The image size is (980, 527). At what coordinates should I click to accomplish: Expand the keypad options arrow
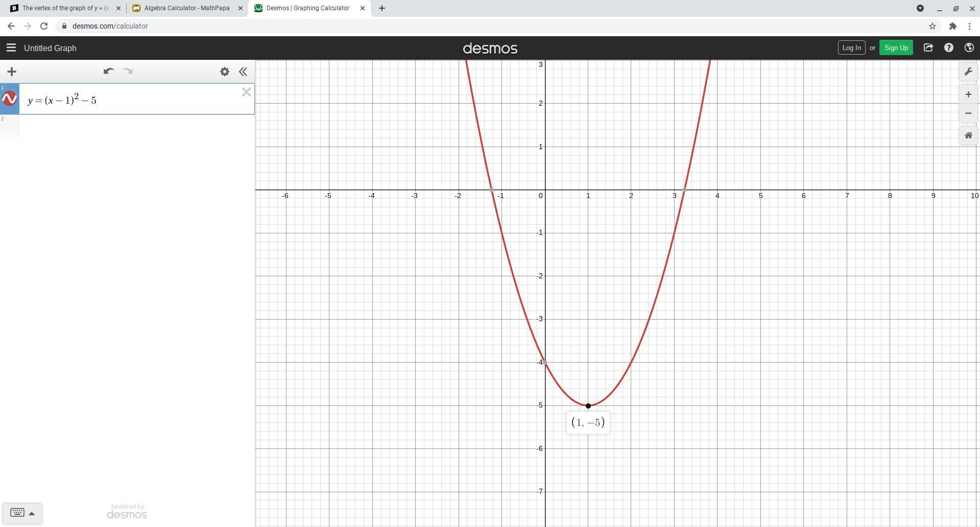point(32,513)
